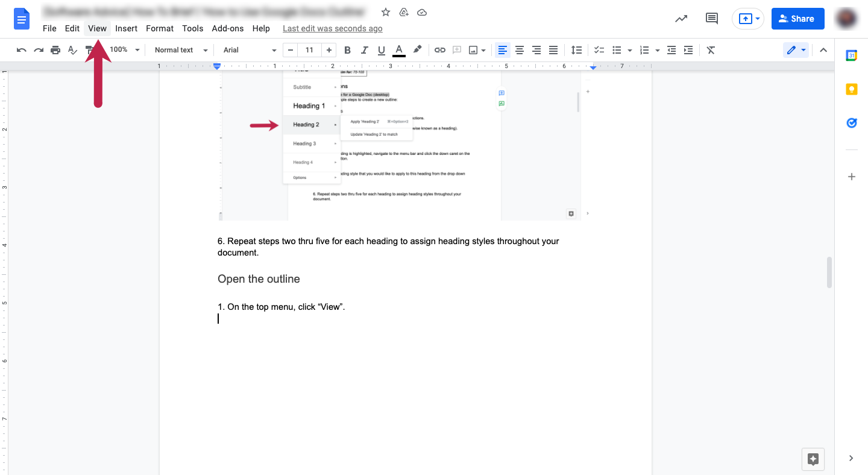Open the highlight color picker
Viewport: 868px width, 475px height.
click(x=417, y=50)
